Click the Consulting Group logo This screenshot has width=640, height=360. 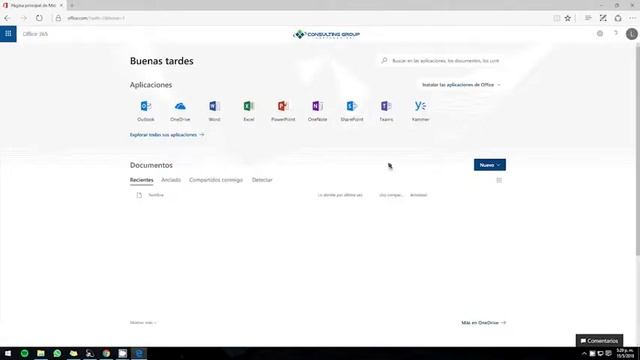327,34
